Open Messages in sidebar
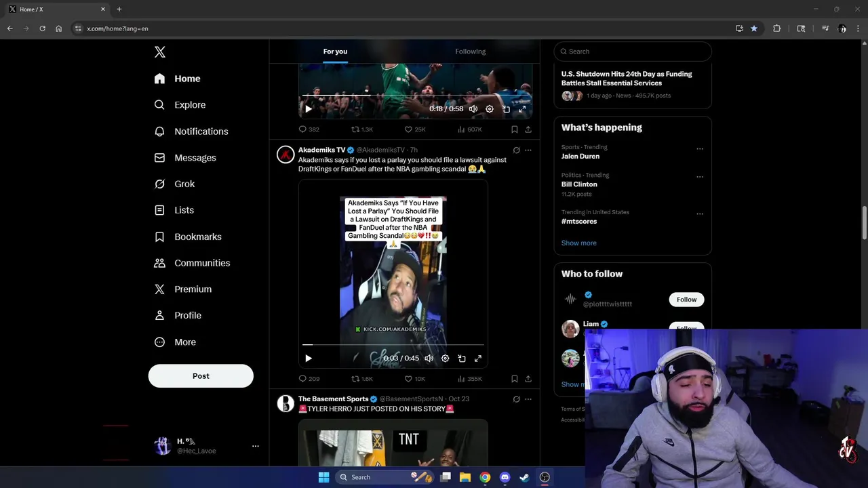 (185, 158)
